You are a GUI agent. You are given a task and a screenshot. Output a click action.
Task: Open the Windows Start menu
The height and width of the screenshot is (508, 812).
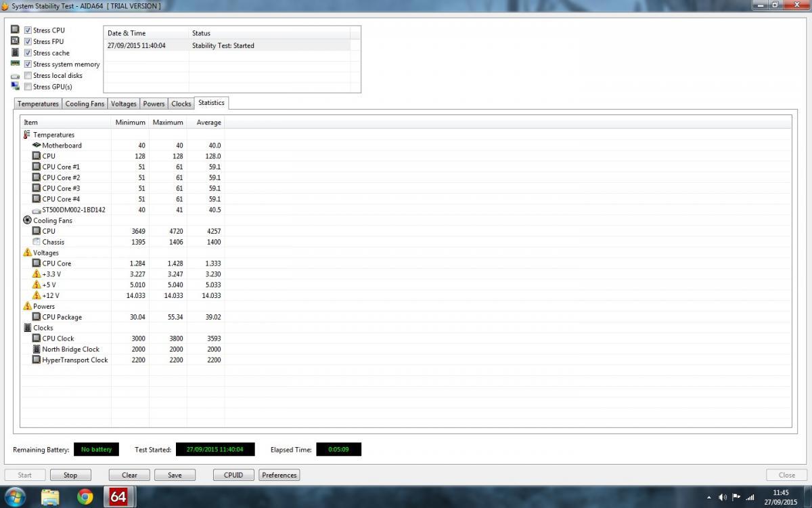coord(14,496)
